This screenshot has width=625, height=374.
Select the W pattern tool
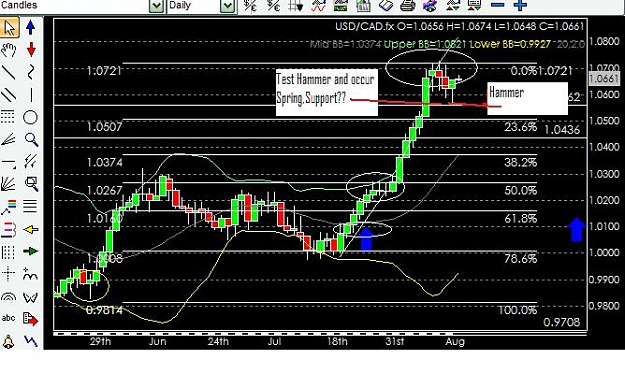coord(31,297)
